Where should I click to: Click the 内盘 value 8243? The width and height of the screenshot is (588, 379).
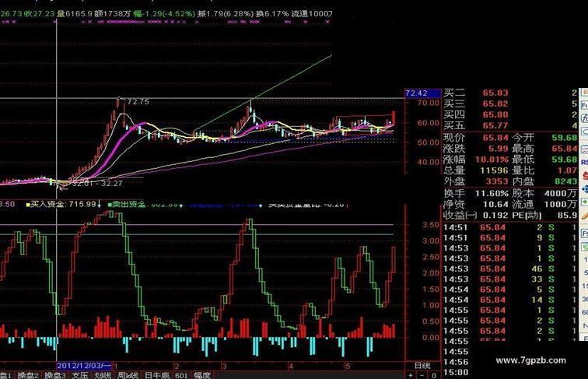pos(566,181)
